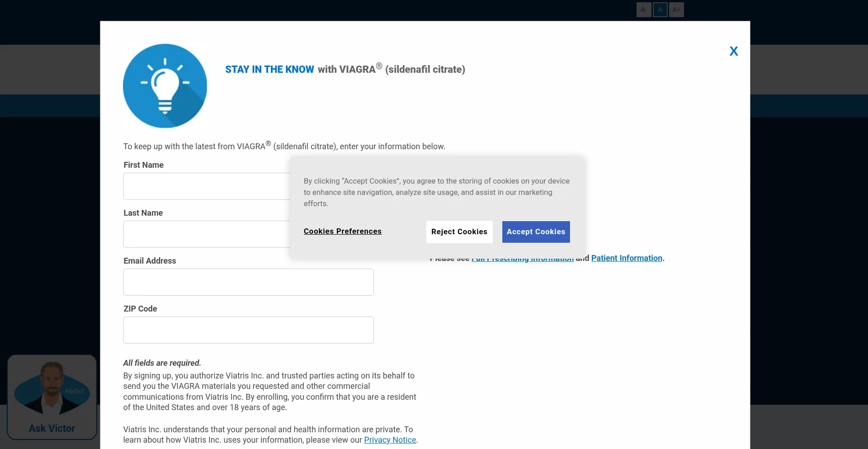View the Privacy Notice link
The image size is (868, 449).
coord(390,440)
